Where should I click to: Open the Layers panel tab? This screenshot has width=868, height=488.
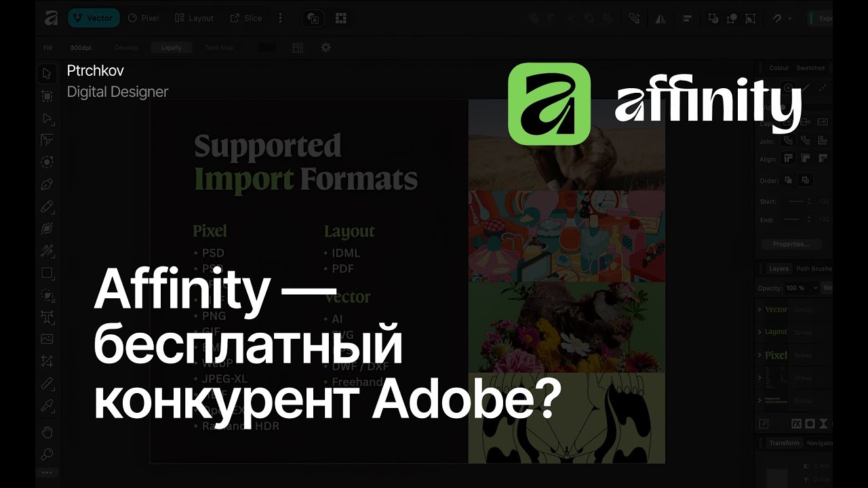point(778,268)
